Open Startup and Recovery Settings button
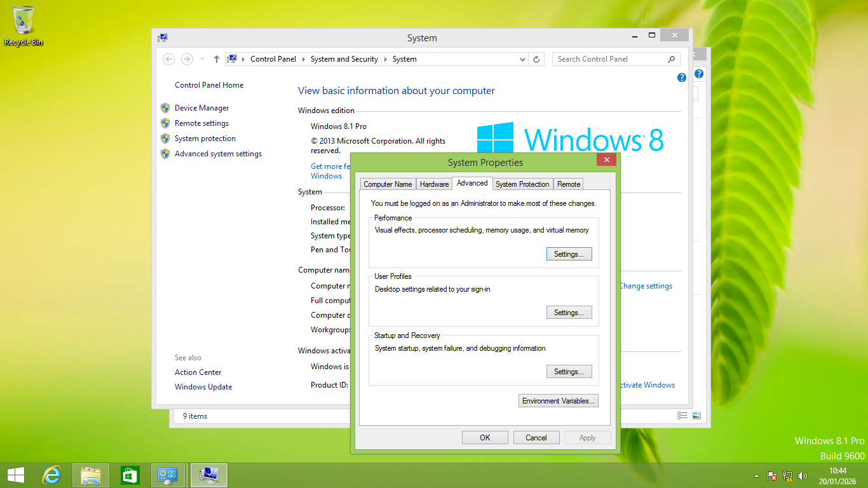868x488 pixels. pos(569,372)
